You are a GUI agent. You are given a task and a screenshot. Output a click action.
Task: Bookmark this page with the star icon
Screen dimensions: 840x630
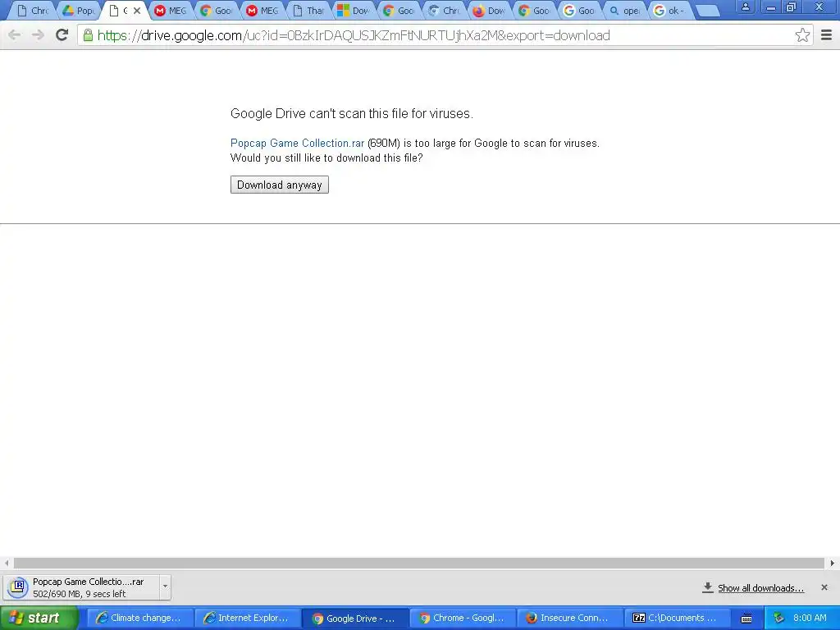coord(802,35)
